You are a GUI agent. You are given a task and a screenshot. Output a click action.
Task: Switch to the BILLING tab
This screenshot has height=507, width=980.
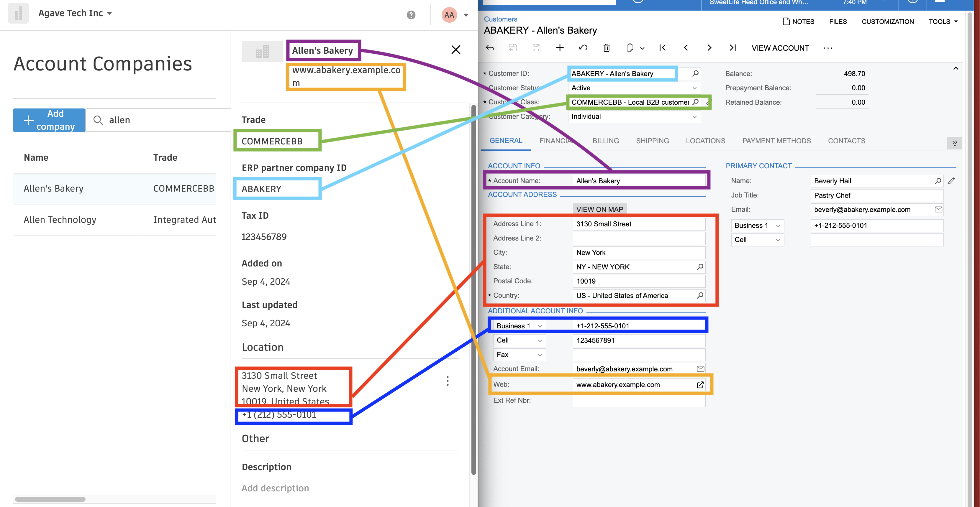click(x=606, y=141)
